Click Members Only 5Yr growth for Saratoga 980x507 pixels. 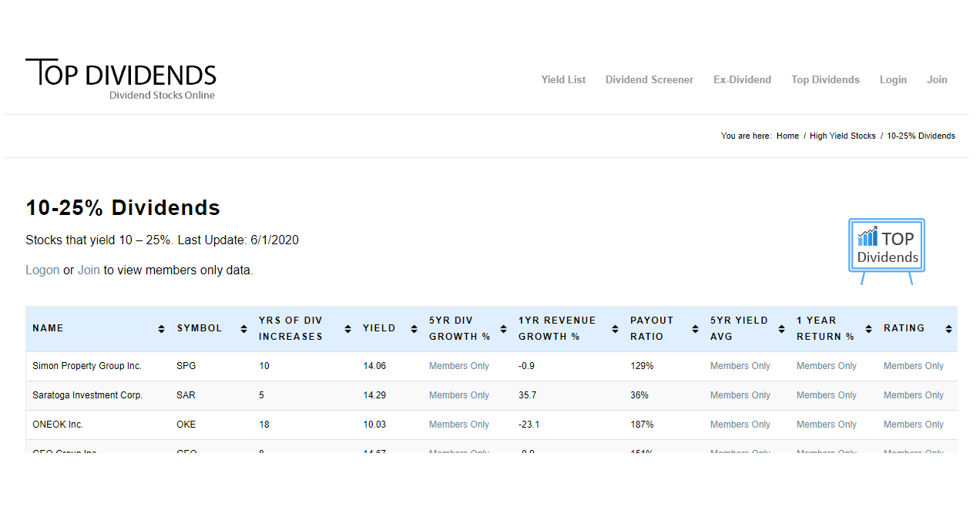coord(459,395)
